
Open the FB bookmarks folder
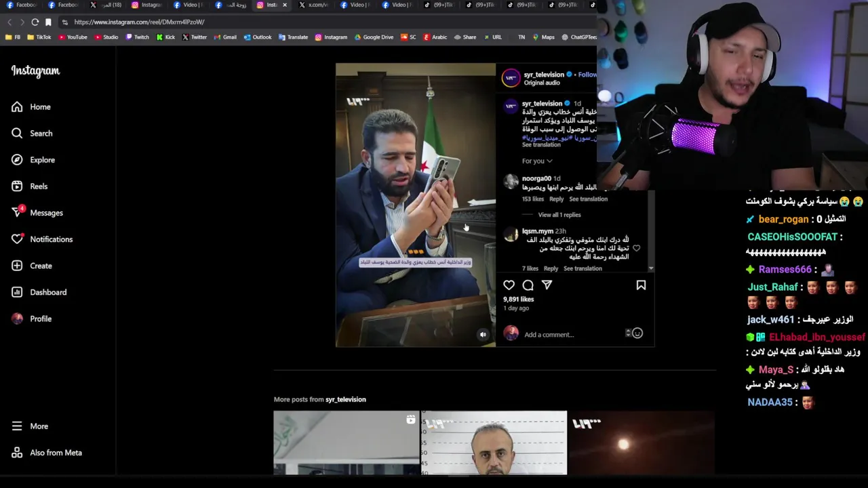13,37
